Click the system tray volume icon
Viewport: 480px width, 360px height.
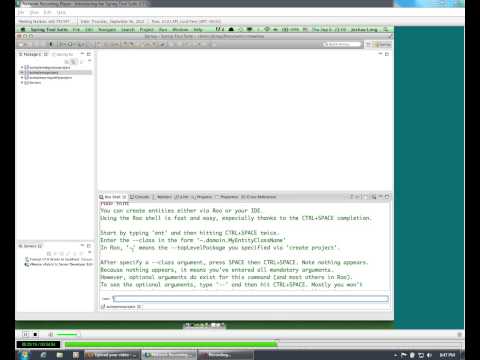pyautogui.click(x=430, y=355)
